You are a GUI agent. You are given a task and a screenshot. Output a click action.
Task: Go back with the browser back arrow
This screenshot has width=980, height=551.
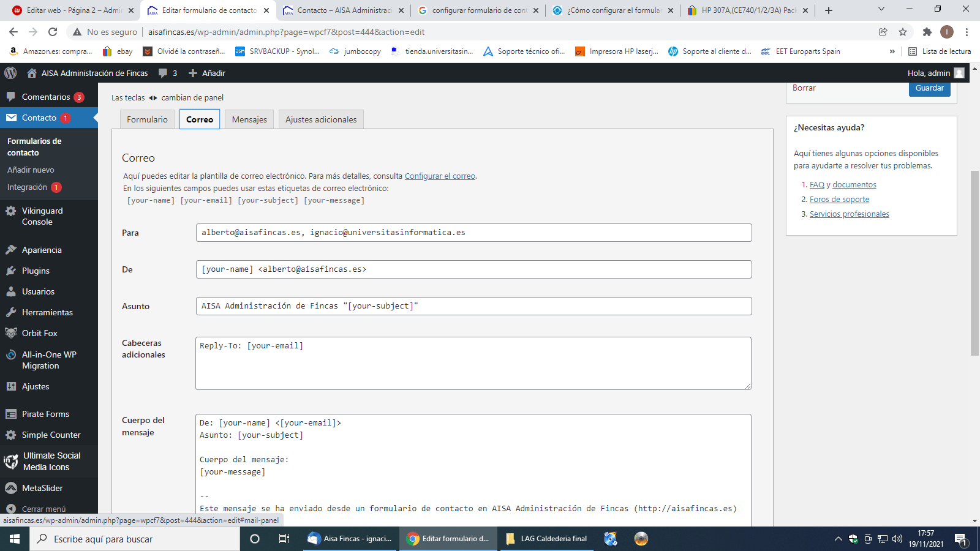[13, 32]
